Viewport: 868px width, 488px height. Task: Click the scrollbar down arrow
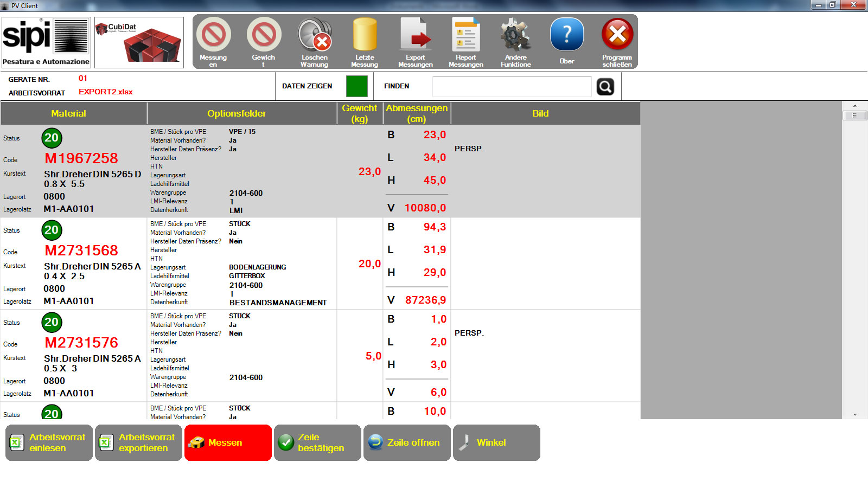pyautogui.click(x=855, y=414)
